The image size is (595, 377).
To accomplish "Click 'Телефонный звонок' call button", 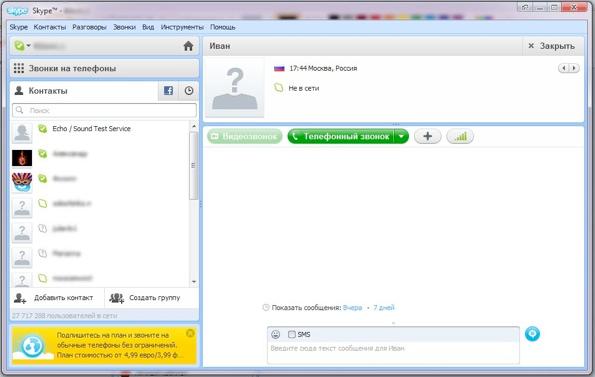I will (x=341, y=136).
